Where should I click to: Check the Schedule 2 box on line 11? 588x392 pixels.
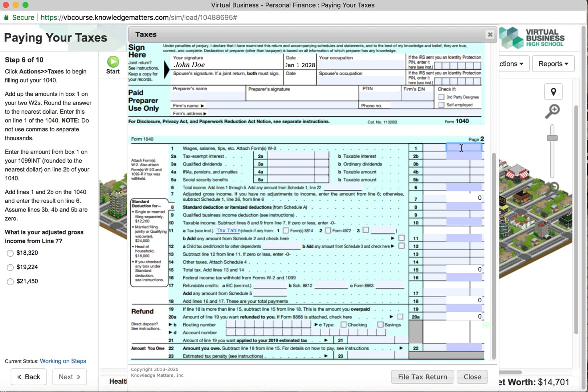[x=401, y=238]
